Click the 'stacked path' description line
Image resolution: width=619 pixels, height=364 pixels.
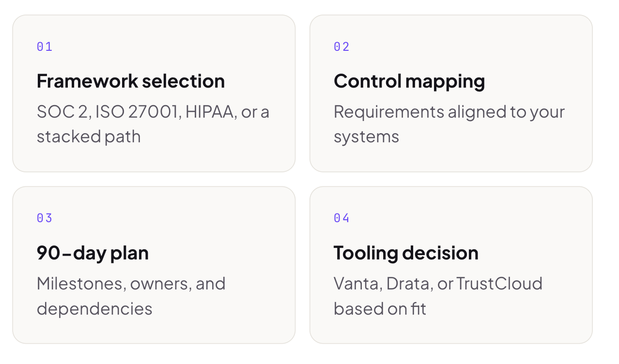pos(89,136)
